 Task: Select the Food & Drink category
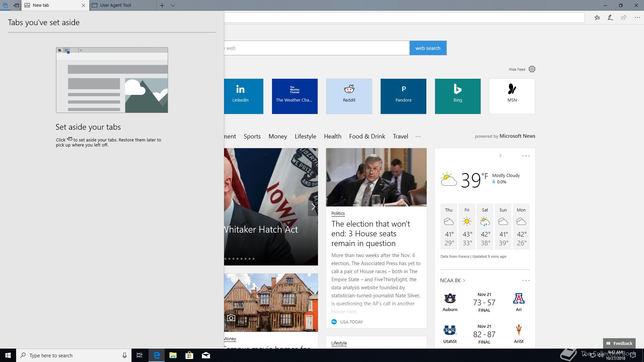[x=367, y=136]
